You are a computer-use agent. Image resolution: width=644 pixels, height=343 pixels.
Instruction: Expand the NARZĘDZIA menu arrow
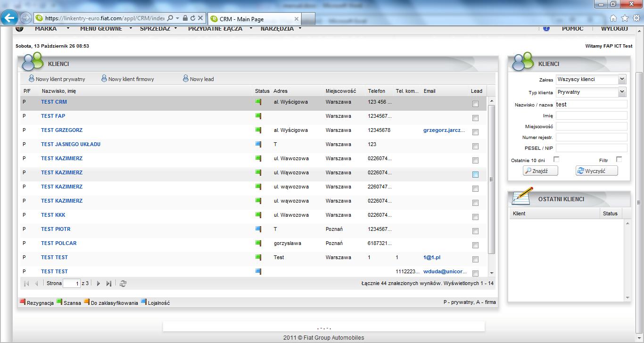click(x=299, y=28)
